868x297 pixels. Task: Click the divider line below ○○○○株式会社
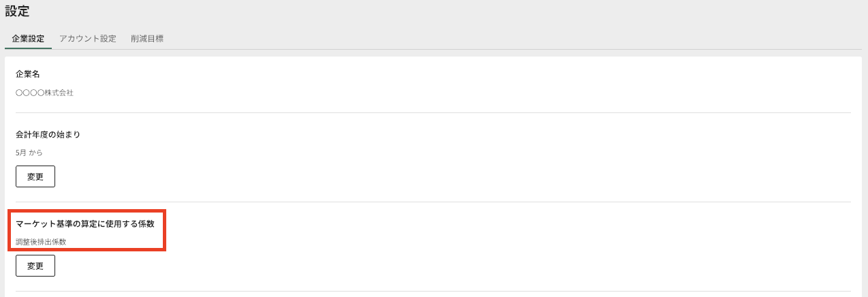click(433, 112)
